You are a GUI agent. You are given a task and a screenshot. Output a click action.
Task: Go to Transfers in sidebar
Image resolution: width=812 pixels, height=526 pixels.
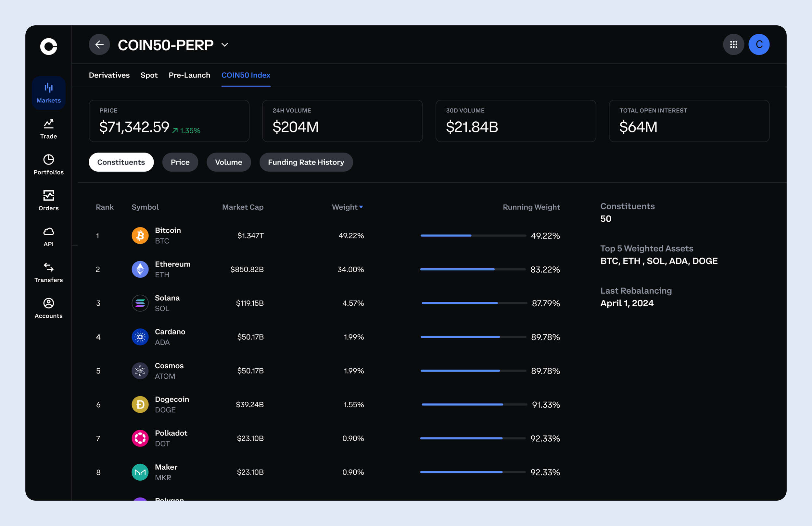(48, 272)
